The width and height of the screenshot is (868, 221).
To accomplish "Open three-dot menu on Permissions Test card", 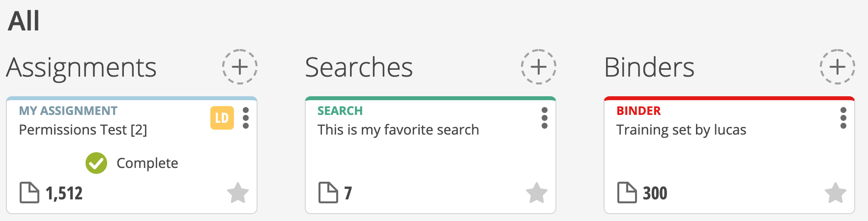I will (x=246, y=118).
